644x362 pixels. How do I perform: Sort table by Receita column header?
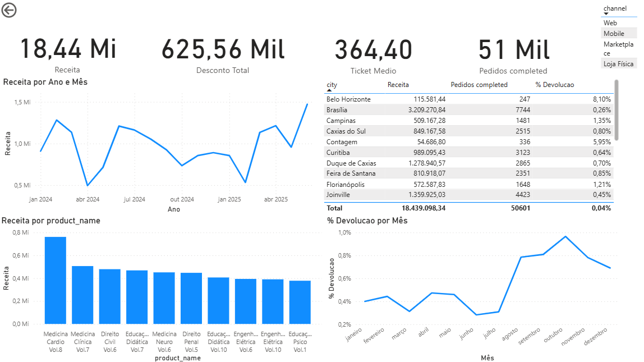click(398, 85)
